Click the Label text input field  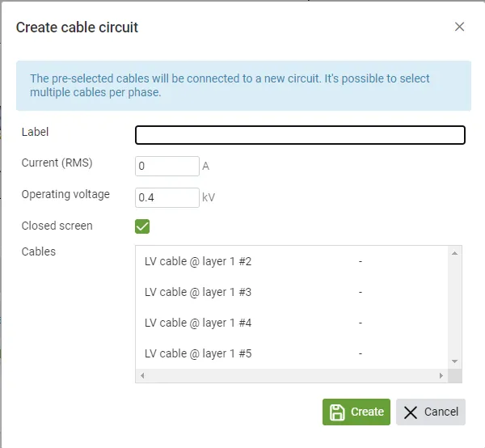point(300,135)
